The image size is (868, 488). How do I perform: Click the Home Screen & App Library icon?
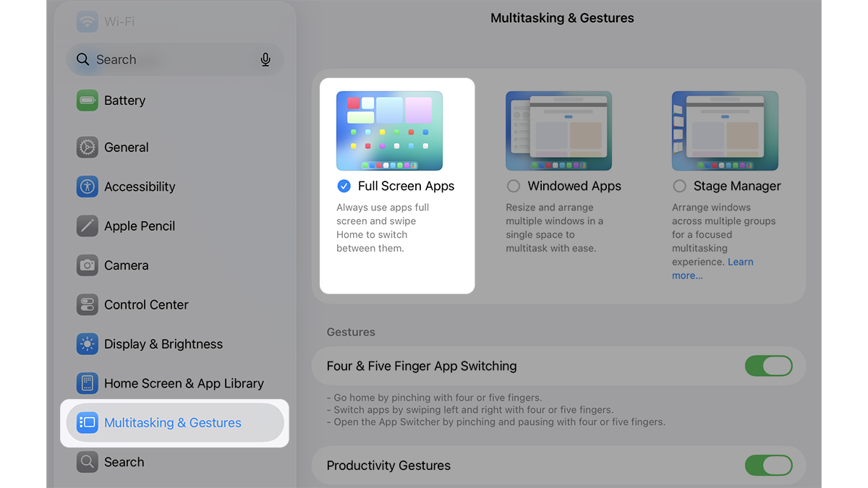pyautogui.click(x=88, y=383)
